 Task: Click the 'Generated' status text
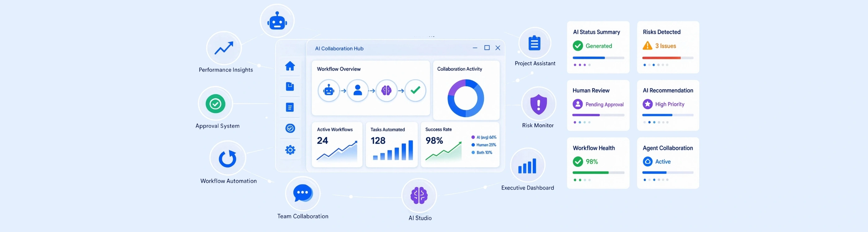click(599, 46)
